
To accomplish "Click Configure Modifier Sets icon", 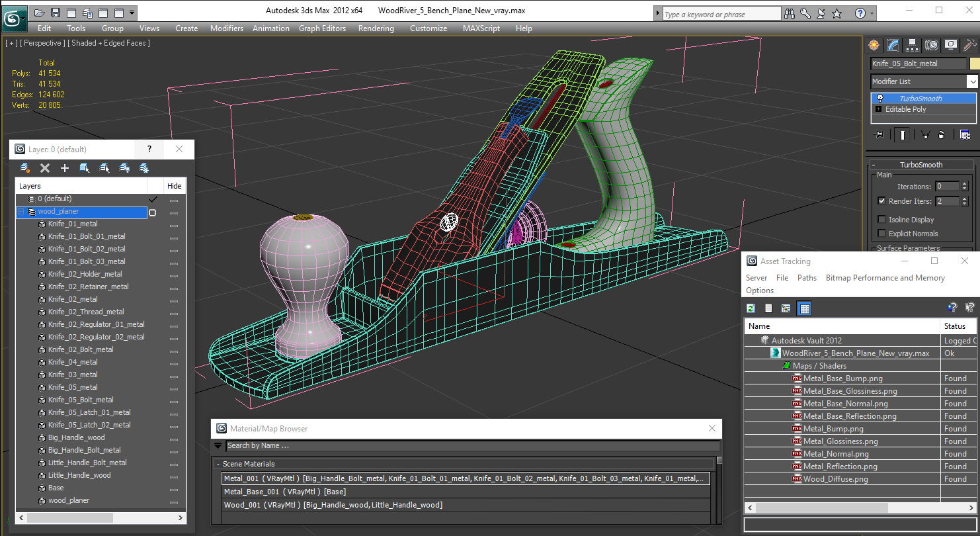I will (965, 135).
